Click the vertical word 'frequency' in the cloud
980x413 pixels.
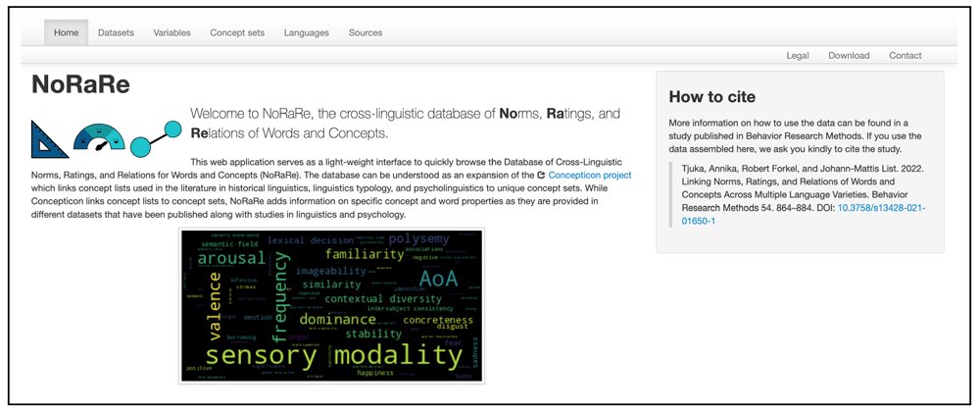click(282, 296)
